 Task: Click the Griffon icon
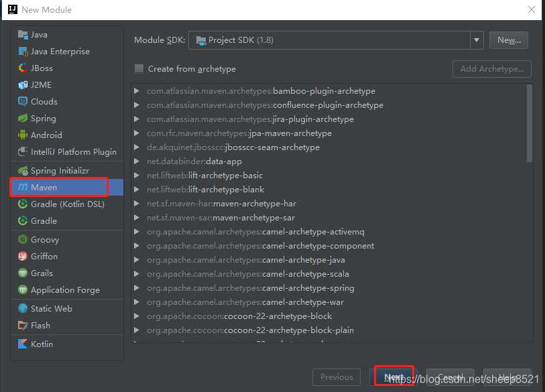click(x=23, y=257)
